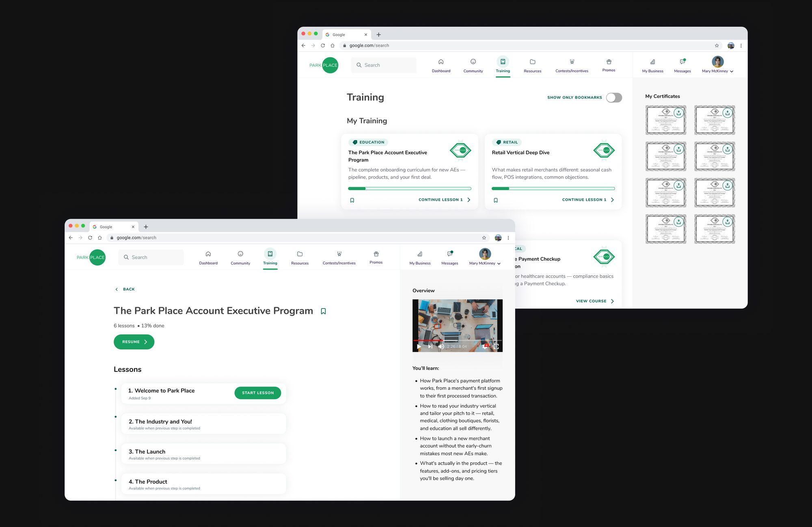The width and height of the screenshot is (812, 527).
Task: Click the EDUCATION tag on the card
Action: [368, 142]
